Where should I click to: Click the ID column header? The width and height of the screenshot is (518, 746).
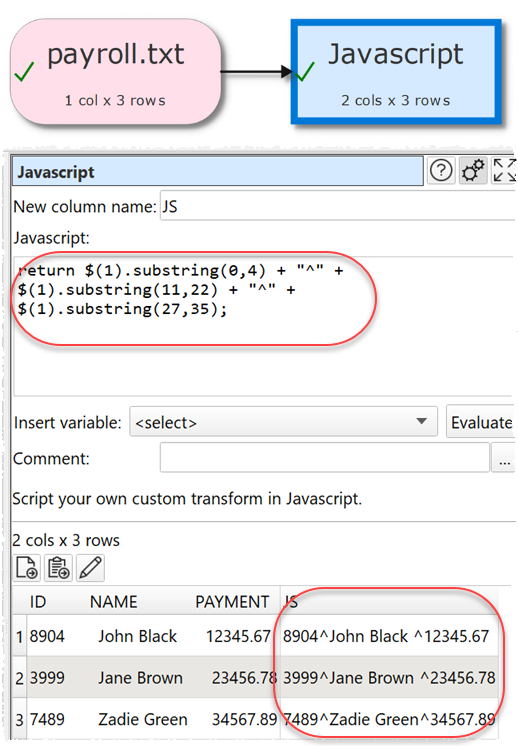pos(38,601)
